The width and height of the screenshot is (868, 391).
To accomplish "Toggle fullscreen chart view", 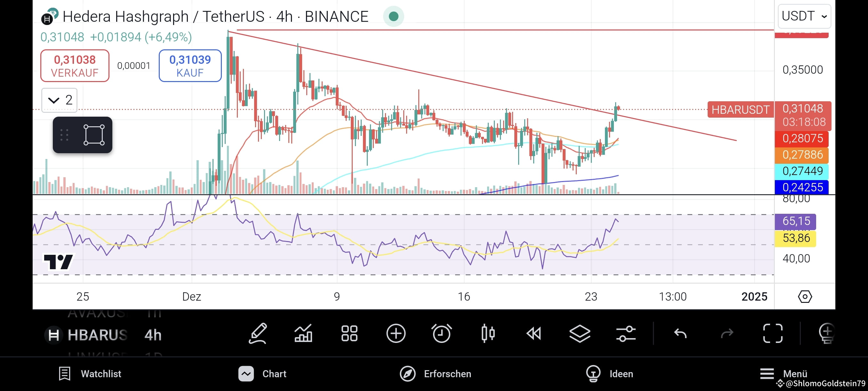I will [x=773, y=334].
